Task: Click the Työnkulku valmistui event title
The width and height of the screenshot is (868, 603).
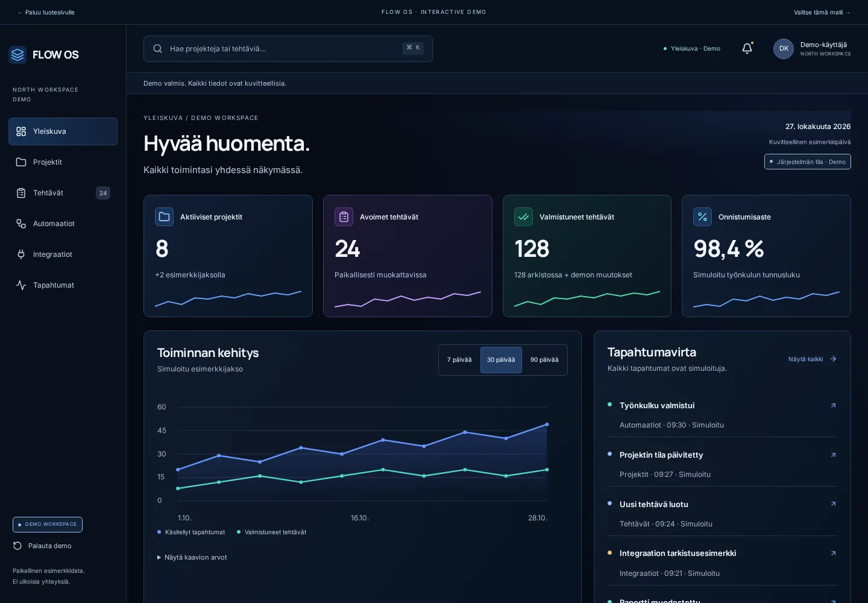Action: [x=657, y=406]
